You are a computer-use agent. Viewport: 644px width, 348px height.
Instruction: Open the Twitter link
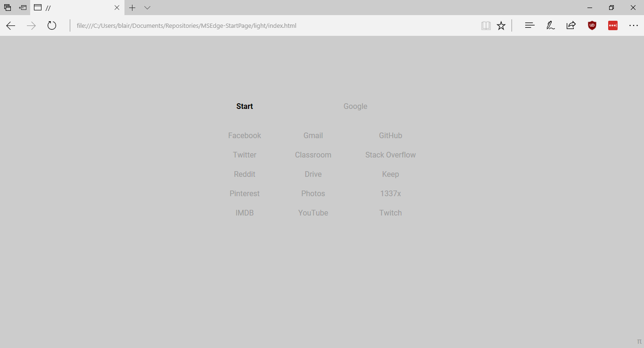pos(245,155)
